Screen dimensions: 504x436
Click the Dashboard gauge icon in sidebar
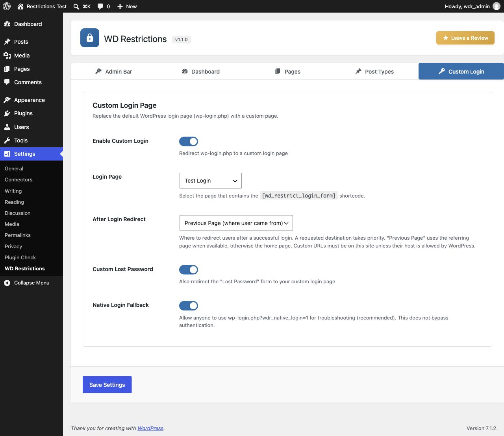coord(7,24)
